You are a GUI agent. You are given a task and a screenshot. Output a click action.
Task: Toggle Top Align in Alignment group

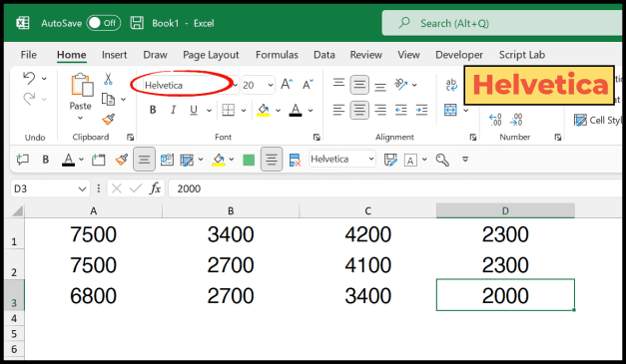338,83
